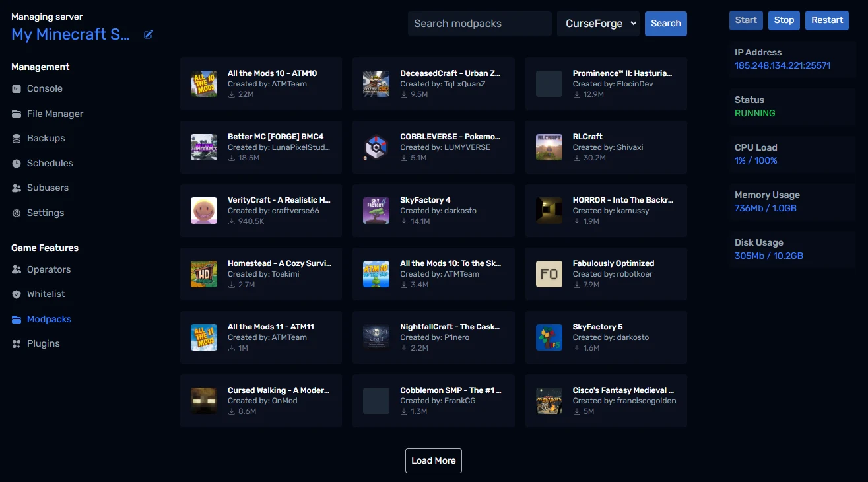Screen dimensions: 868x482
Task: Open the RLCraft modpack thumbnail
Action: (x=549, y=147)
